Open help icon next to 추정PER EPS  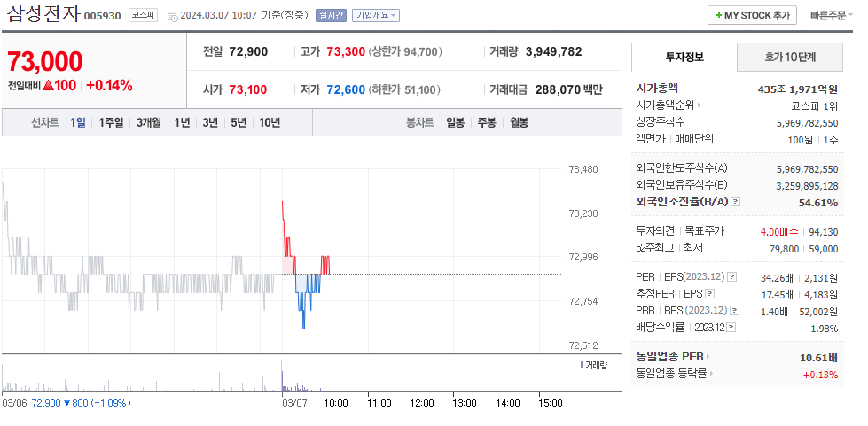click(709, 294)
